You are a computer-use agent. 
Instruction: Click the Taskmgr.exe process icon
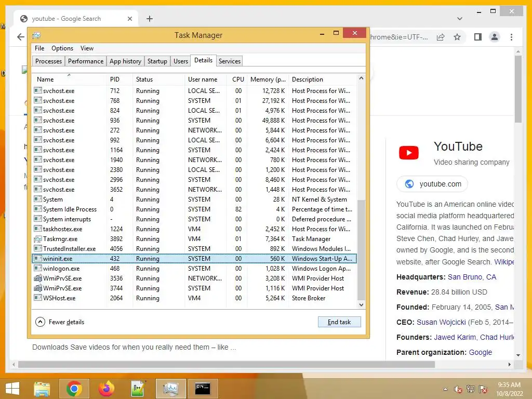pyautogui.click(x=37, y=239)
